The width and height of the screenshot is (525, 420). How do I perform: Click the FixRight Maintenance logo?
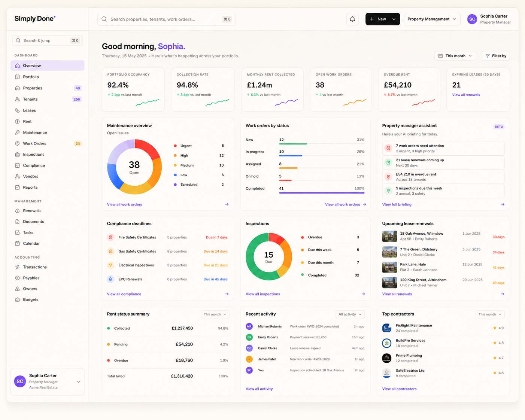click(x=386, y=328)
